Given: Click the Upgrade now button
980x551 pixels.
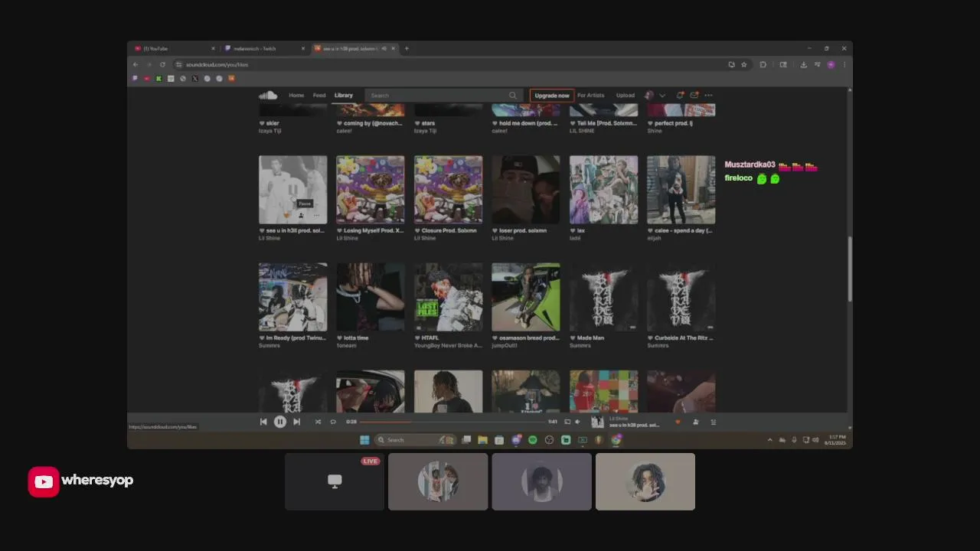Looking at the screenshot, I should click(x=552, y=96).
